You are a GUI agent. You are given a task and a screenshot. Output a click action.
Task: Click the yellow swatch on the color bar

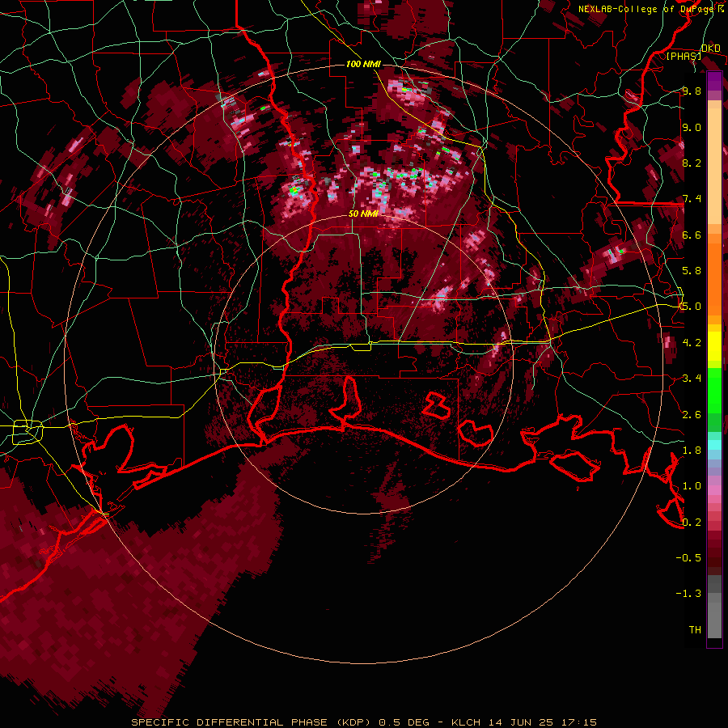tap(714, 346)
